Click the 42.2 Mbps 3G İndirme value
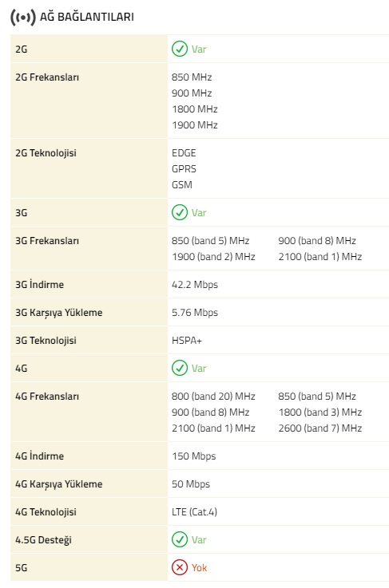 click(195, 285)
